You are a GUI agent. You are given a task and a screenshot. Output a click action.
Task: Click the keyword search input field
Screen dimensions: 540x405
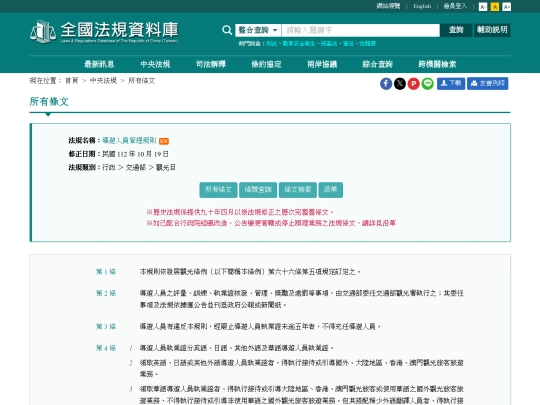point(361,30)
